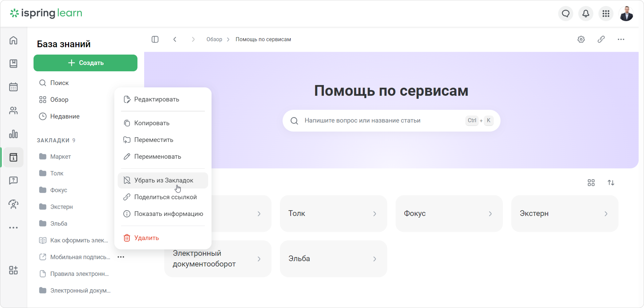Choose Редактировать in the context menu
The image size is (644, 308).
point(163,99)
